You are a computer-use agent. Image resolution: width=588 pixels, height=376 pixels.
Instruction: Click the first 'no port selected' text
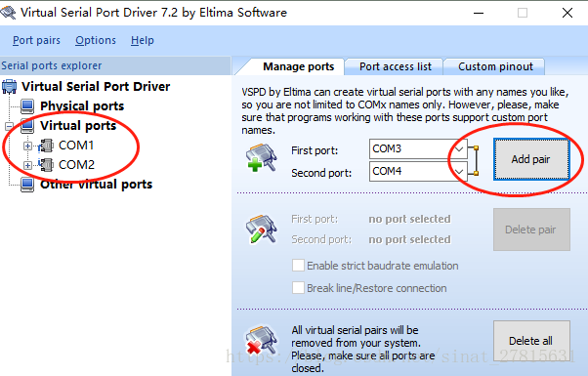click(x=409, y=219)
